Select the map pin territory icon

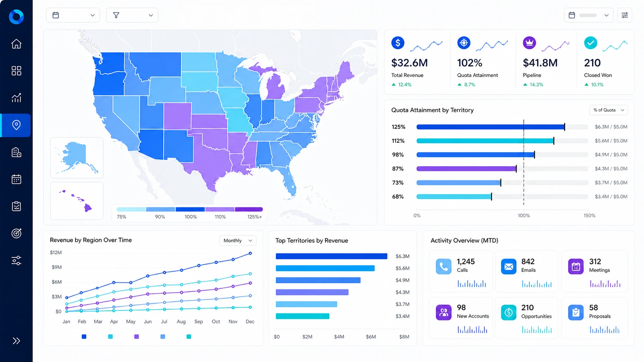[x=16, y=125]
